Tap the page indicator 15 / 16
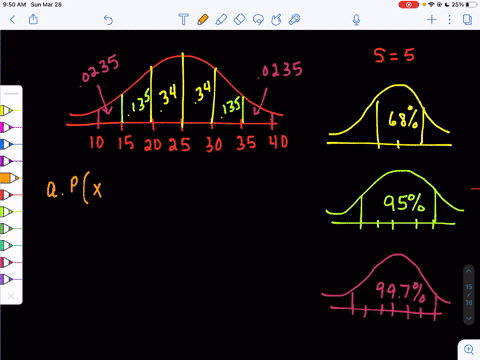480x360 pixels. pyautogui.click(x=469, y=295)
